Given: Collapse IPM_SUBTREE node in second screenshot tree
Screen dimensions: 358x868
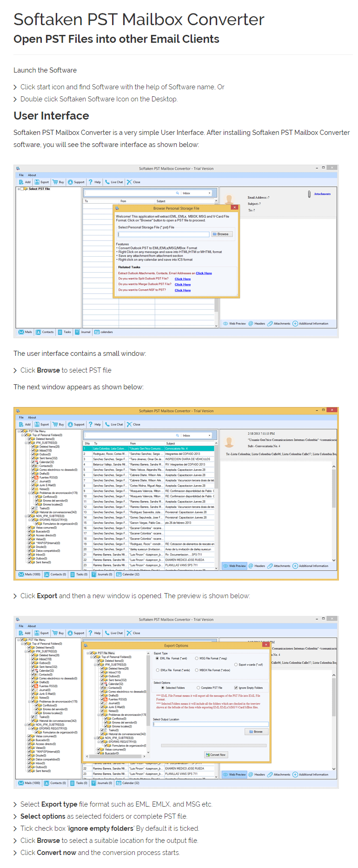Looking at the screenshot, I should click(x=27, y=443).
